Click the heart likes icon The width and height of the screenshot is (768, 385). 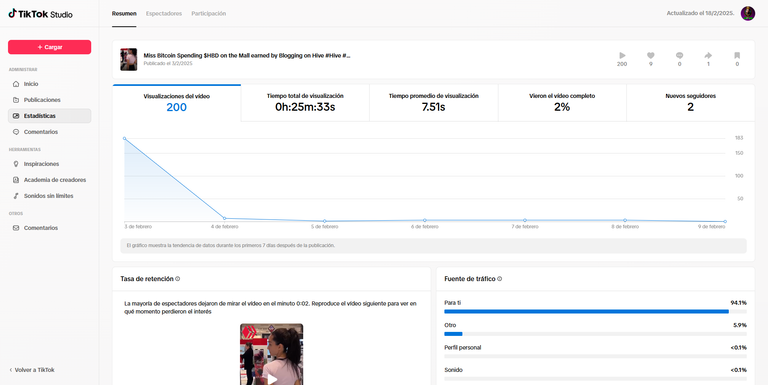pyautogui.click(x=650, y=55)
